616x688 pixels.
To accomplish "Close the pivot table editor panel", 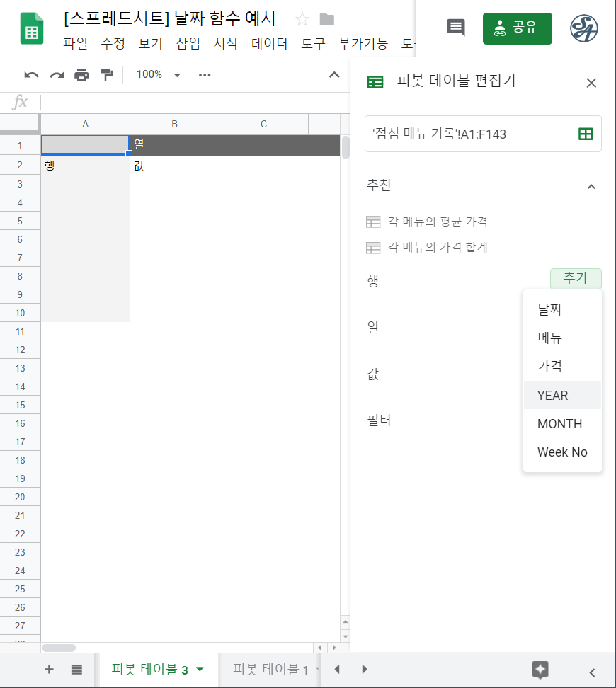I will [591, 83].
